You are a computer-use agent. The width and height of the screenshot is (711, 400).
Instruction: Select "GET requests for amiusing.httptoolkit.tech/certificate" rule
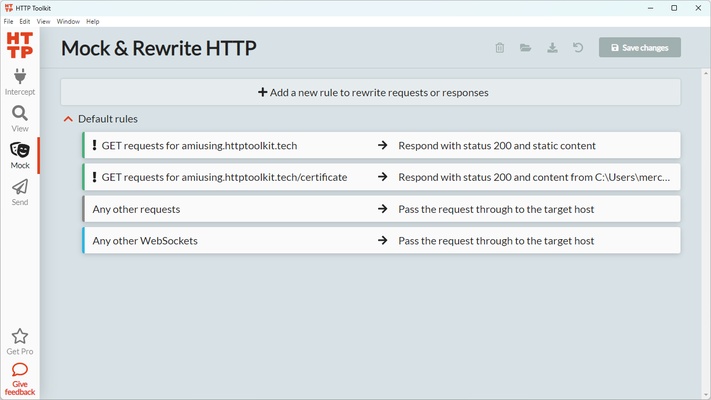pos(381,177)
